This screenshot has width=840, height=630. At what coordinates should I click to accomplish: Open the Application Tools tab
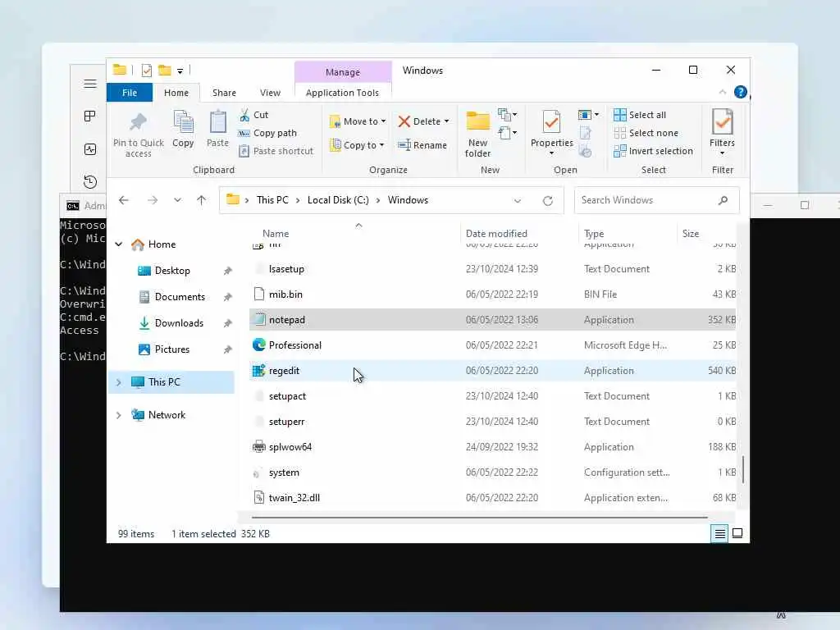tap(342, 93)
